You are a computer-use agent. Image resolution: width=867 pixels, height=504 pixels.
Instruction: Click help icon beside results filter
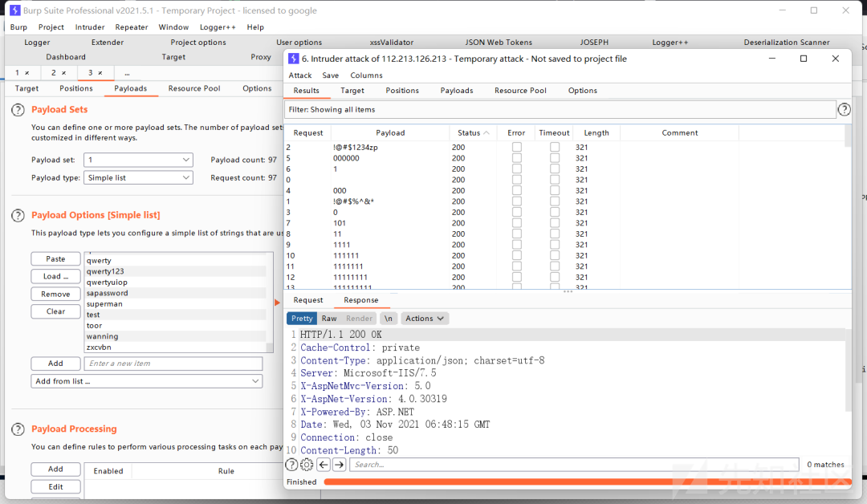[844, 109]
